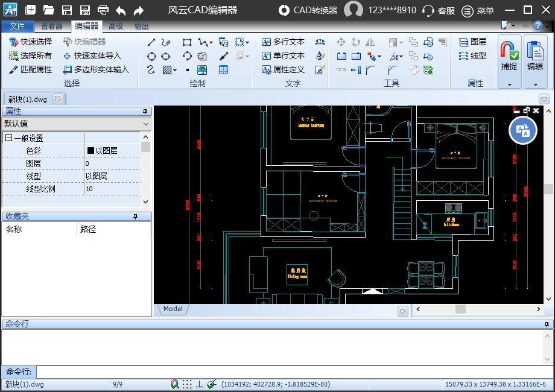Toggle grid display dots in status bar
Viewport: 555px width, 392px height.
pos(187,384)
